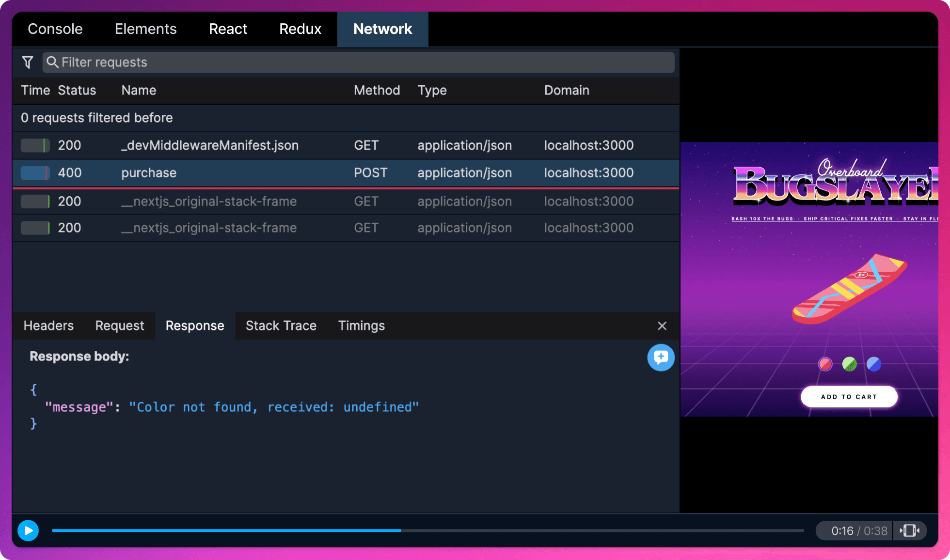
Task: Click the timing bar icon next to purchase request
Action: 35,173
